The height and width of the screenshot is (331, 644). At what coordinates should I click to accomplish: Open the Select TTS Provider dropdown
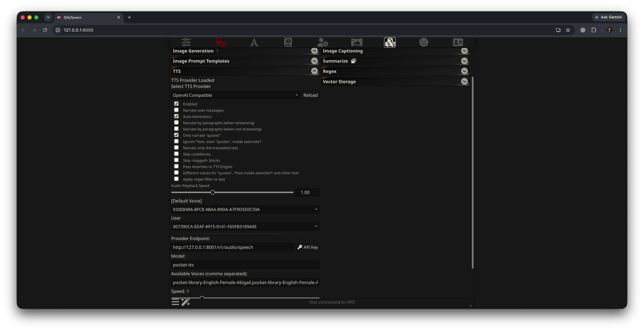pyautogui.click(x=235, y=95)
